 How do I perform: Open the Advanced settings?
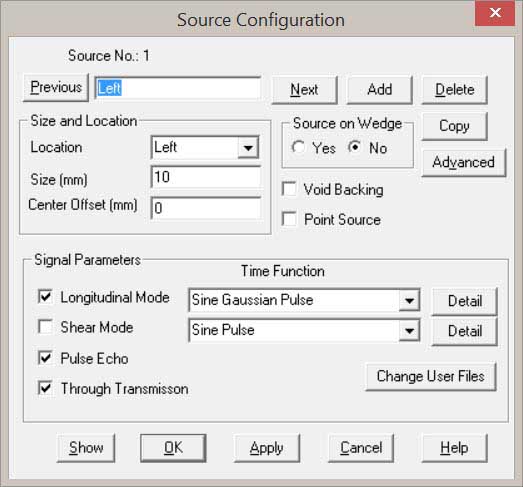click(x=464, y=162)
